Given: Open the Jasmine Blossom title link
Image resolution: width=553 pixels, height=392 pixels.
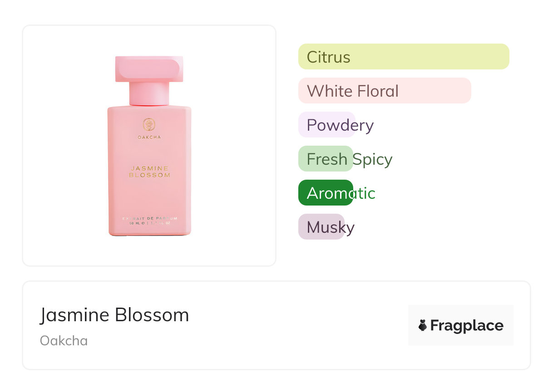Looking at the screenshot, I should pyautogui.click(x=114, y=315).
